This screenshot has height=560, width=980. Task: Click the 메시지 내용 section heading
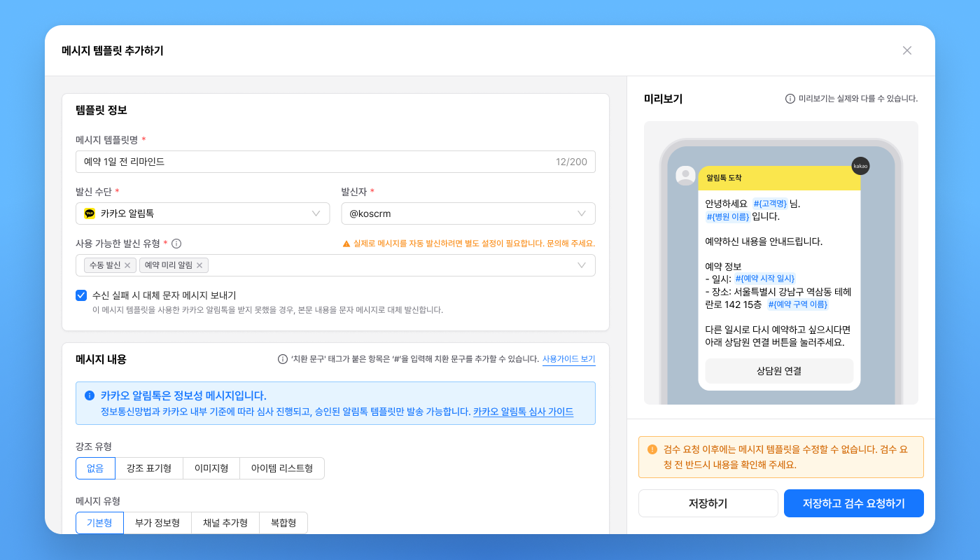tap(101, 359)
